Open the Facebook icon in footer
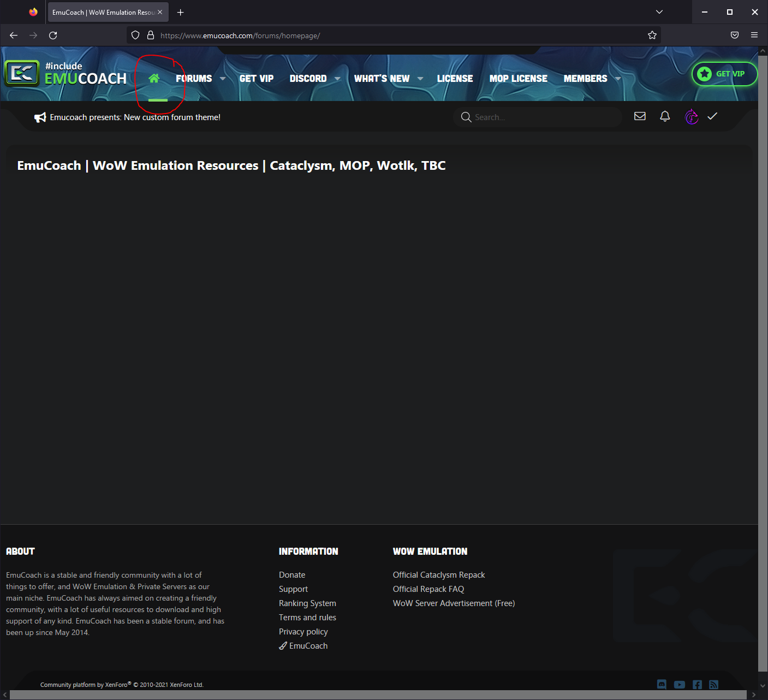Viewport: 768px width, 700px height. coord(697,684)
